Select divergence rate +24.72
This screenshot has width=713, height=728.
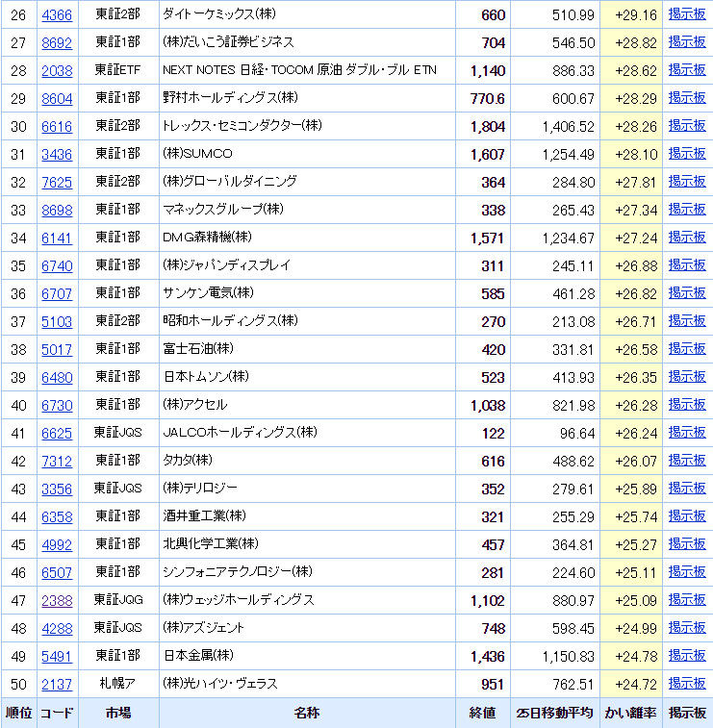click(x=636, y=685)
